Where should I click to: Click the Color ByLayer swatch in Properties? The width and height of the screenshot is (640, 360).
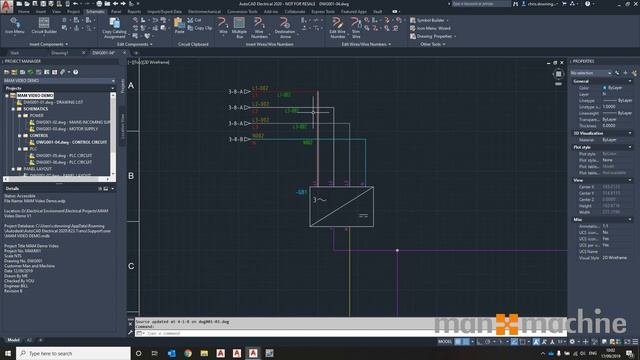605,88
